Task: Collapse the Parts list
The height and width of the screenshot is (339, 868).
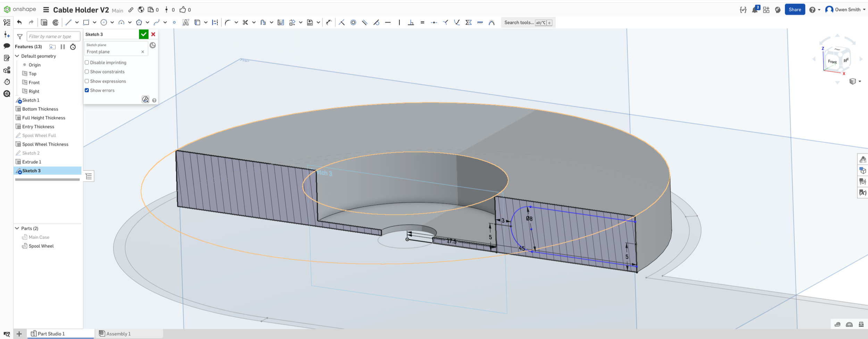Action: click(x=17, y=228)
